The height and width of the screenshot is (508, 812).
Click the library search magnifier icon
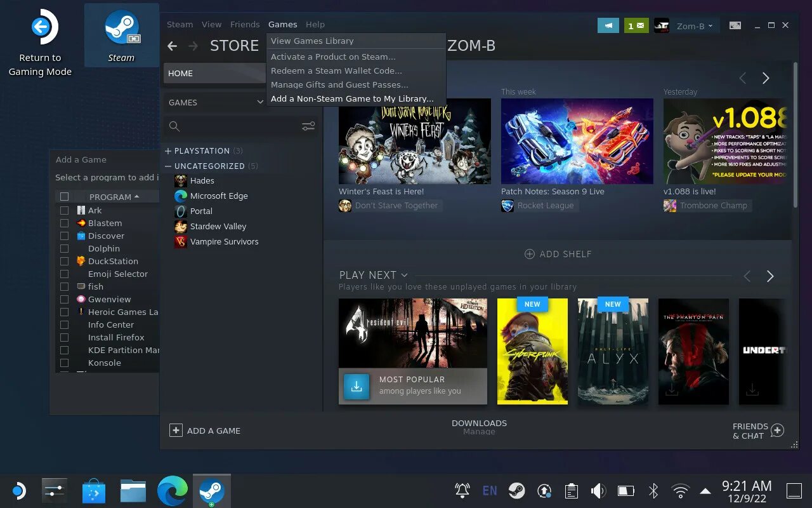click(x=174, y=126)
